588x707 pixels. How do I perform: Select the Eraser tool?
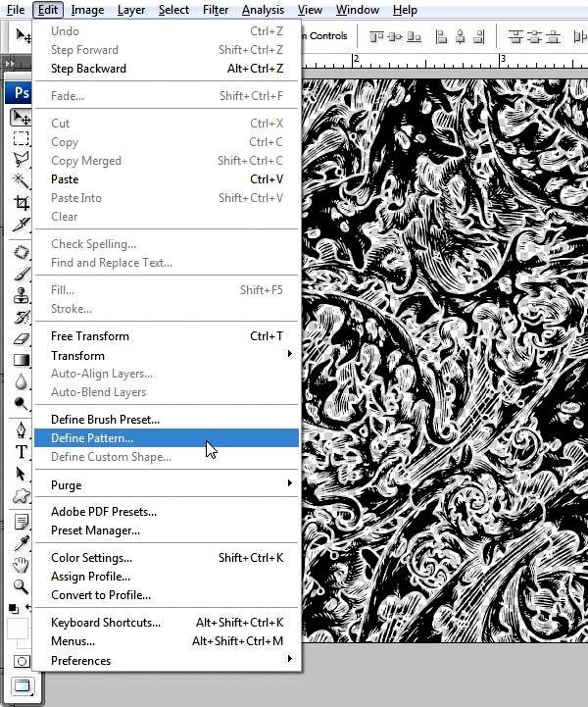pyautogui.click(x=21, y=338)
